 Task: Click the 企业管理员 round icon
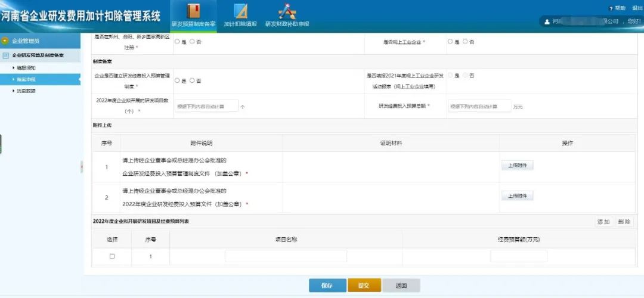point(5,41)
